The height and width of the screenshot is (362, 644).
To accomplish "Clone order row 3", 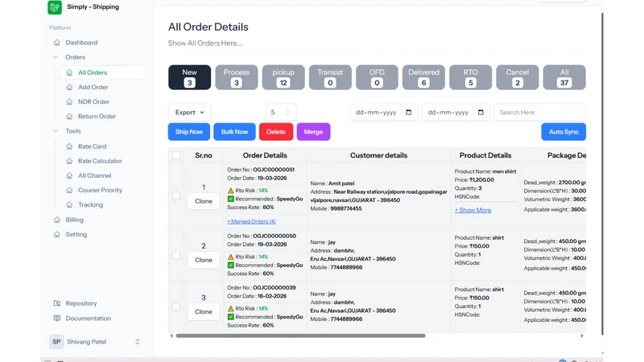I will pos(204,311).
